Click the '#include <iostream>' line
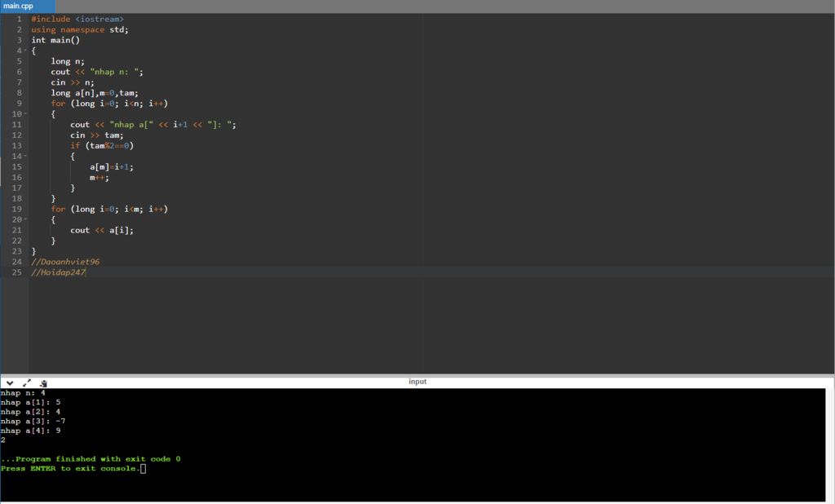 77,20
